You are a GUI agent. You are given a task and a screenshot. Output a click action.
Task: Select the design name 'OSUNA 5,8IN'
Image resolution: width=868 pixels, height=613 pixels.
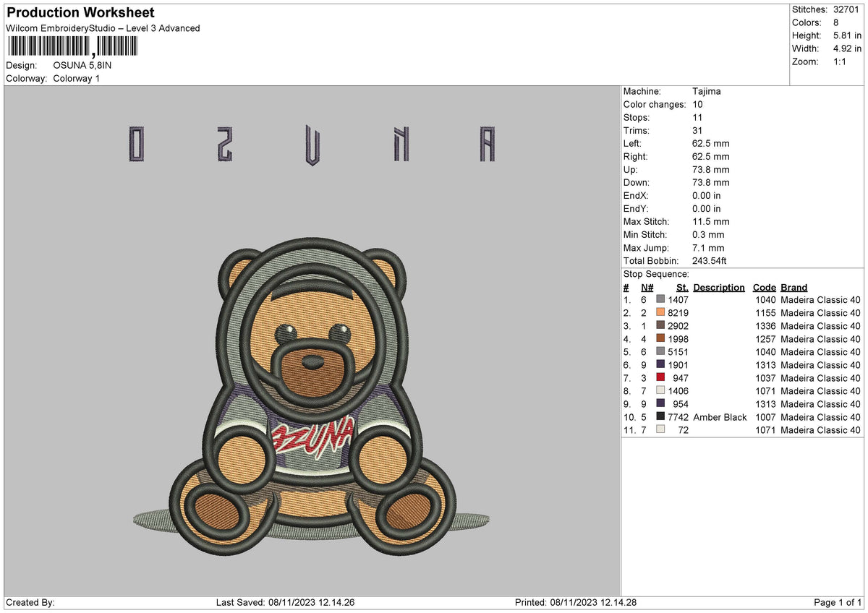coord(82,65)
